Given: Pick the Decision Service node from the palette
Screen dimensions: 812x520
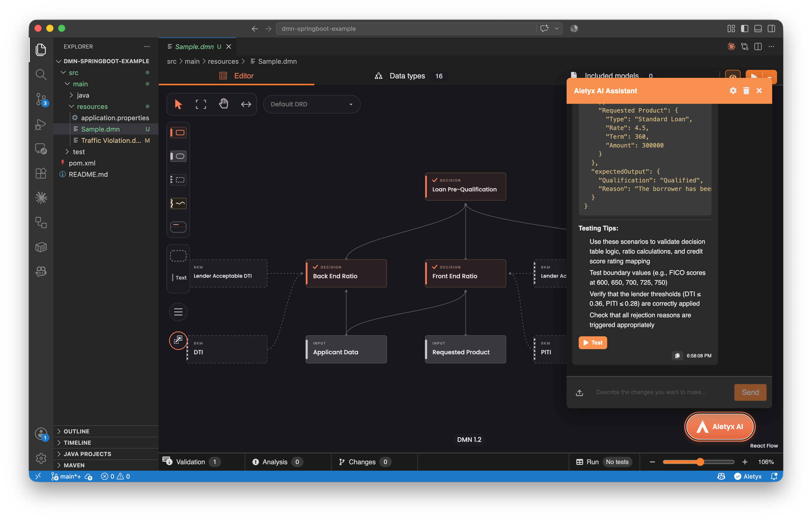Looking at the screenshot, I should point(178,227).
